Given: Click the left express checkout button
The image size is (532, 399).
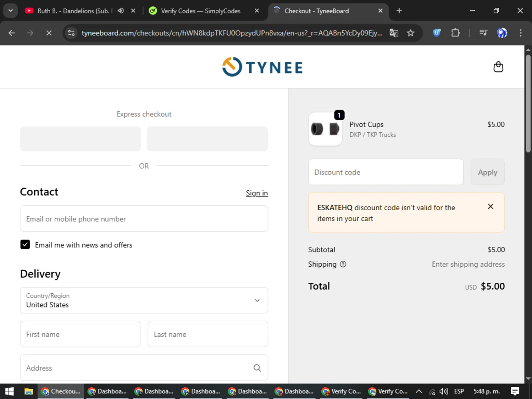Looking at the screenshot, I should pos(81,139).
